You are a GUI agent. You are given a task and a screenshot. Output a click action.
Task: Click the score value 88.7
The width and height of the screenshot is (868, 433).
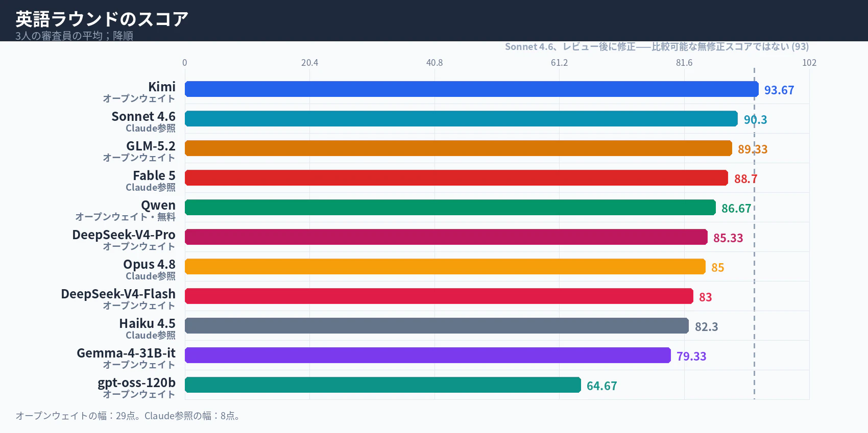click(746, 179)
